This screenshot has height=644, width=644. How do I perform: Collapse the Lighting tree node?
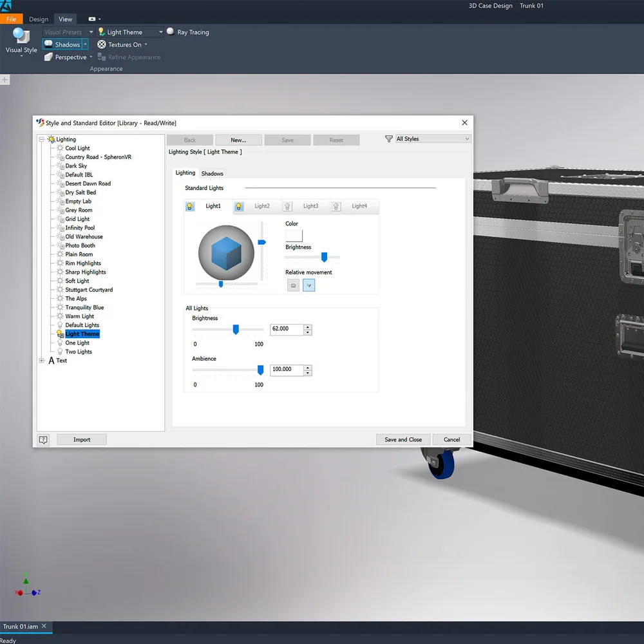[x=41, y=139]
